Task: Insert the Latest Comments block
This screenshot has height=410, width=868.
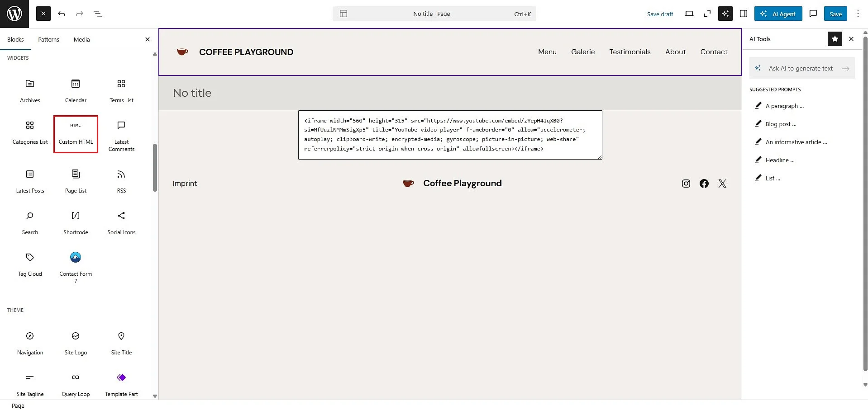Action: click(121, 137)
